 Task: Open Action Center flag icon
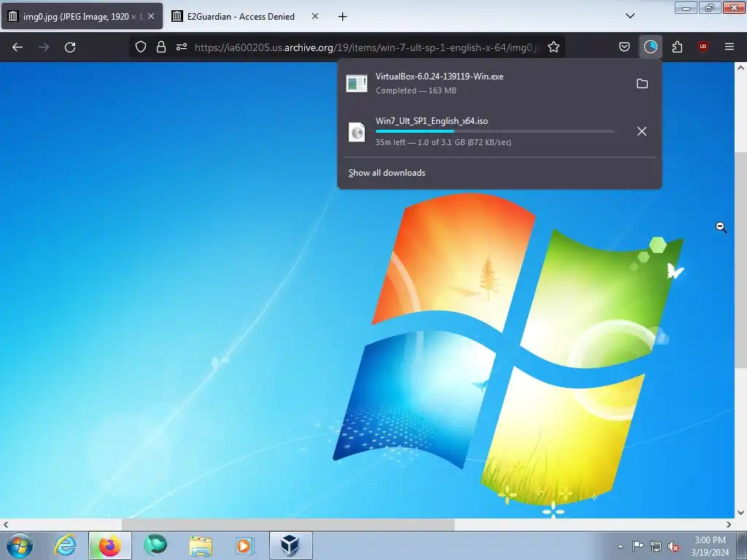tap(638, 546)
